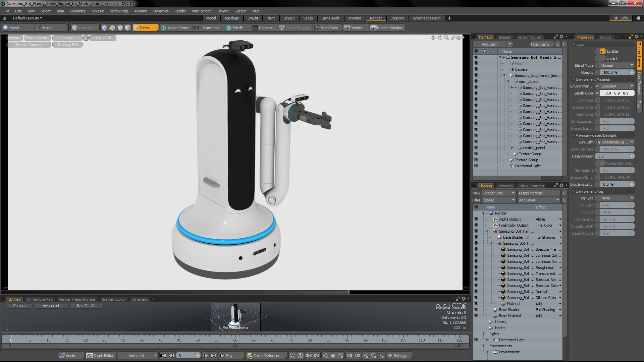Click the render view rotate icon
644x362 pixels.
(x=440, y=38)
